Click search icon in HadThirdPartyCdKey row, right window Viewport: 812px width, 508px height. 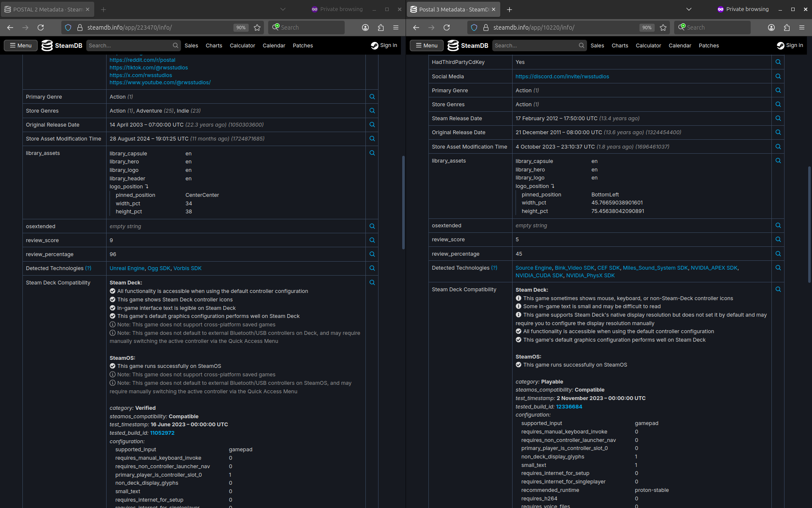[x=778, y=62]
